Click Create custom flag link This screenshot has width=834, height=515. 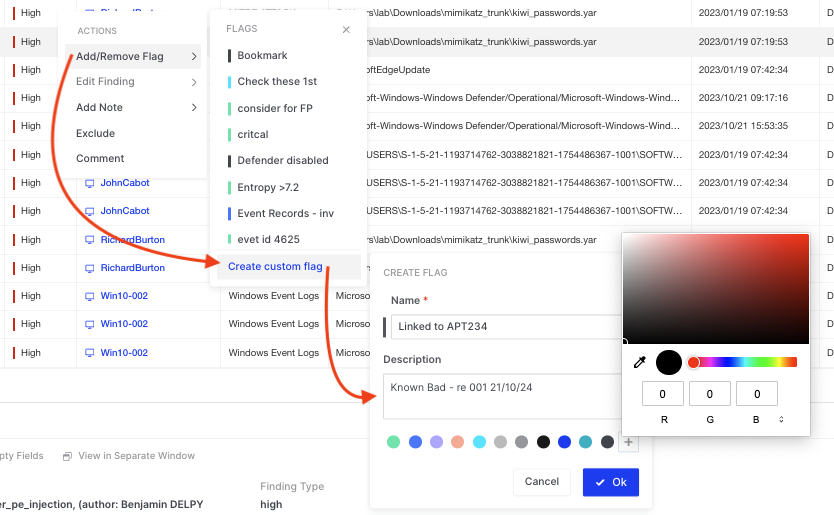coord(275,266)
